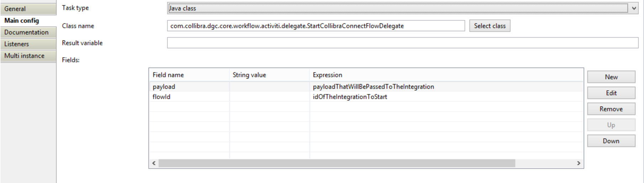The height and width of the screenshot is (183, 644).
Task: Select the payload field row
Action: 366,87
